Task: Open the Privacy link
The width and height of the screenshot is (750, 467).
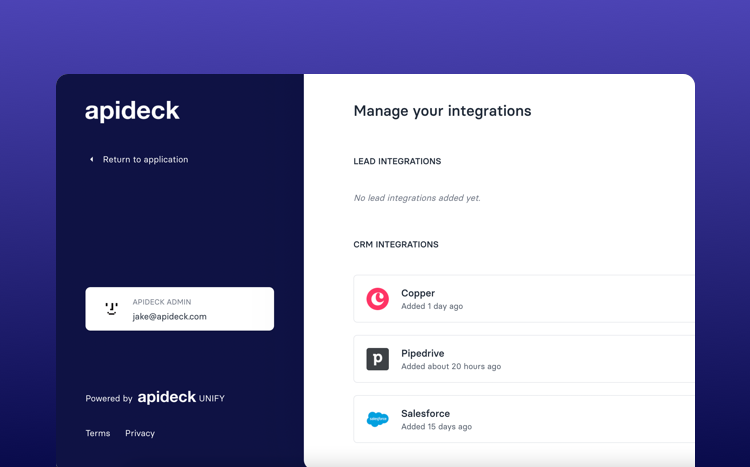Action: 140,433
